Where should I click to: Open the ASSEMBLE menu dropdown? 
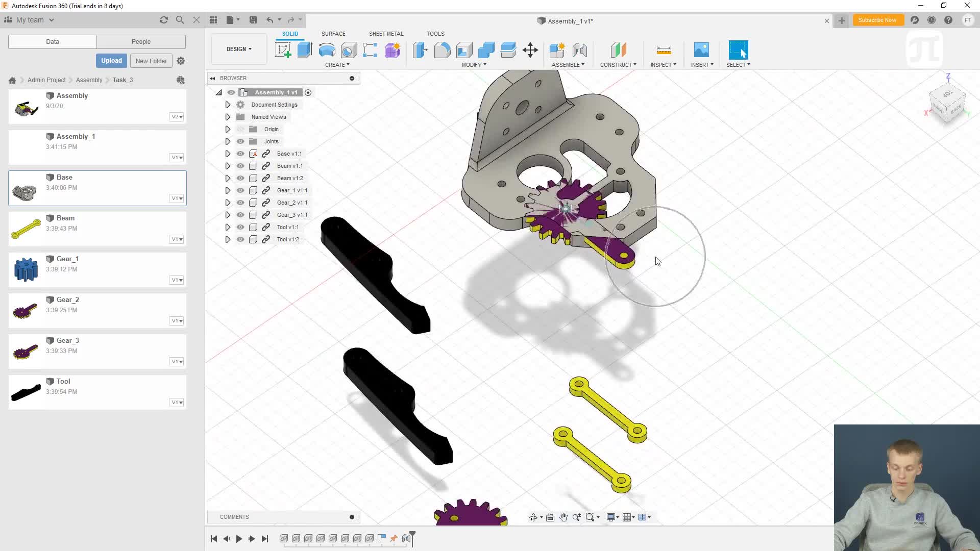point(568,65)
